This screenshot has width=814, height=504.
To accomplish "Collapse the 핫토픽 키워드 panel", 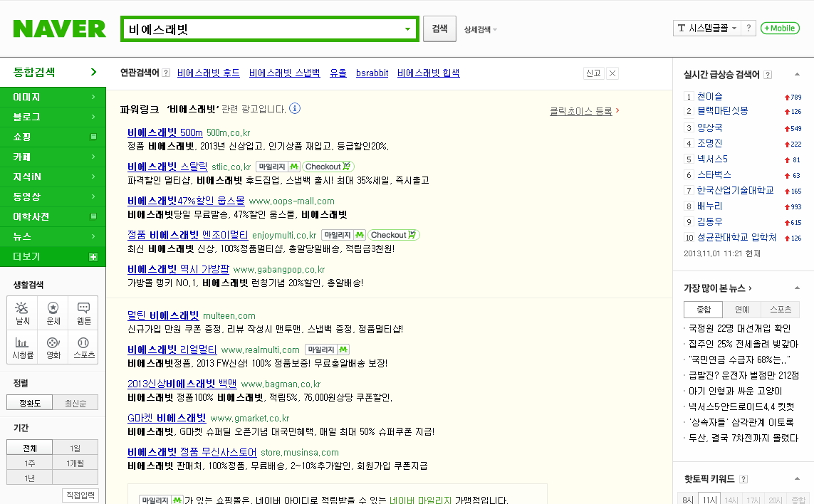I will [x=797, y=478].
